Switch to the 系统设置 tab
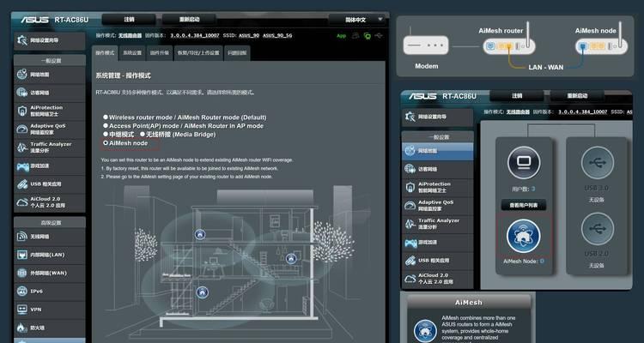 (x=132, y=53)
